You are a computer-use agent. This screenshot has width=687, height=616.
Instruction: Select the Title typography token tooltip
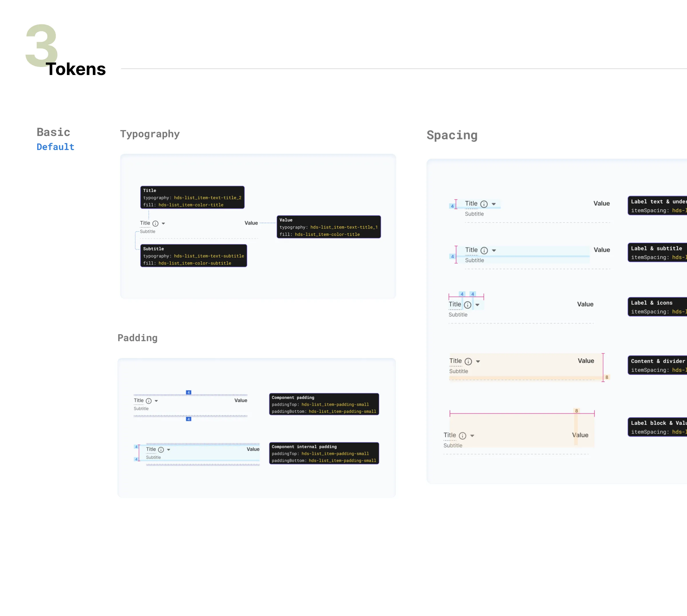(192, 197)
